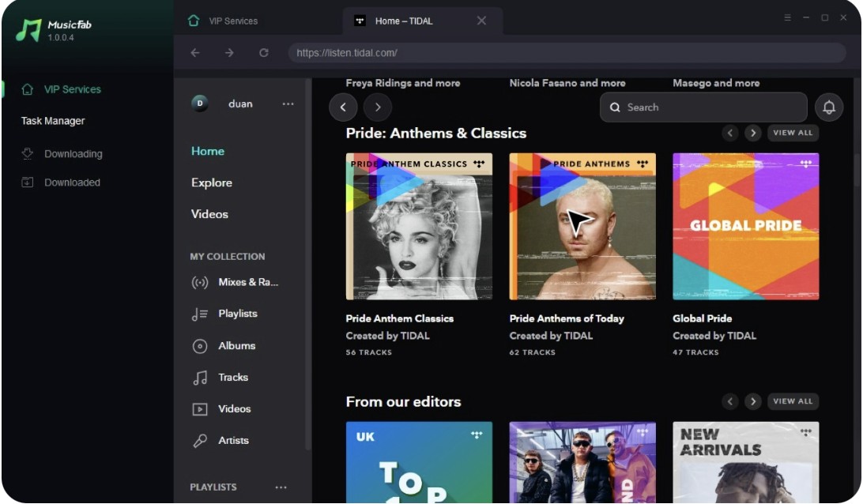Click the home icon on VIP Services tab

[x=194, y=21]
